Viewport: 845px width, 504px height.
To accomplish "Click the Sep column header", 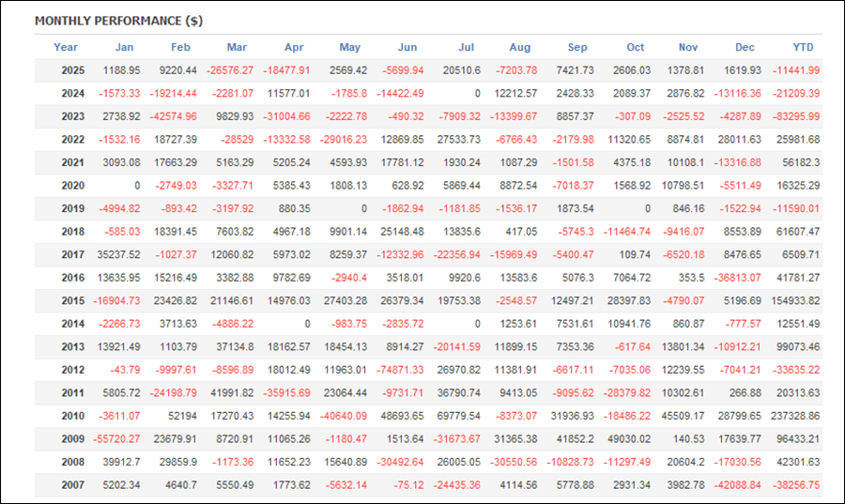I will pyautogui.click(x=577, y=47).
